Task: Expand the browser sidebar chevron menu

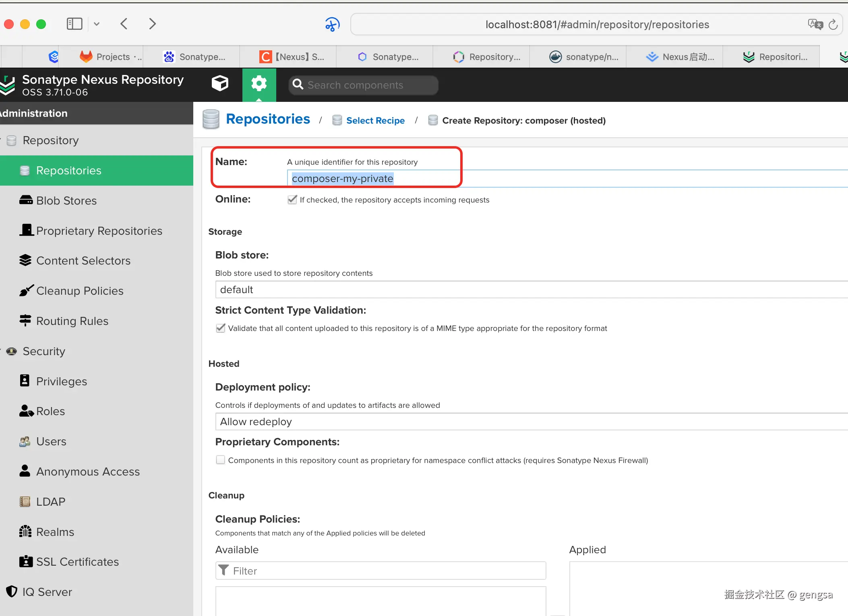Action: coord(97,24)
